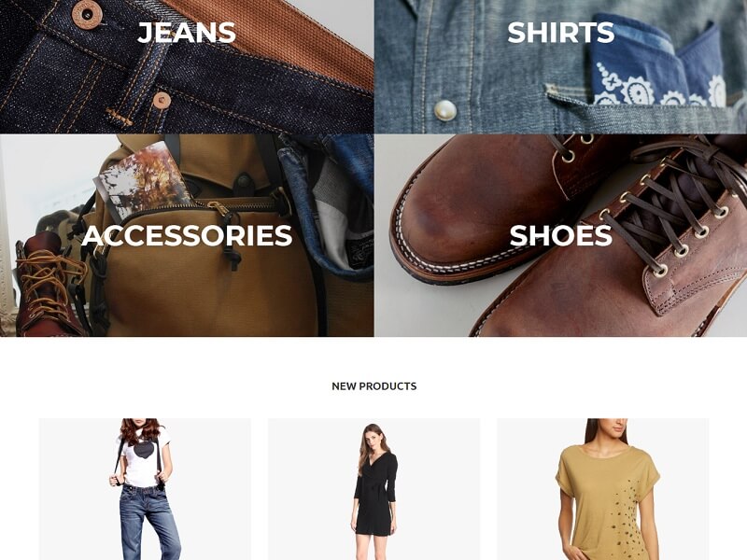747x560 pixels.
Task: View the jeans with suspenders product
Action: coord(145,489)
